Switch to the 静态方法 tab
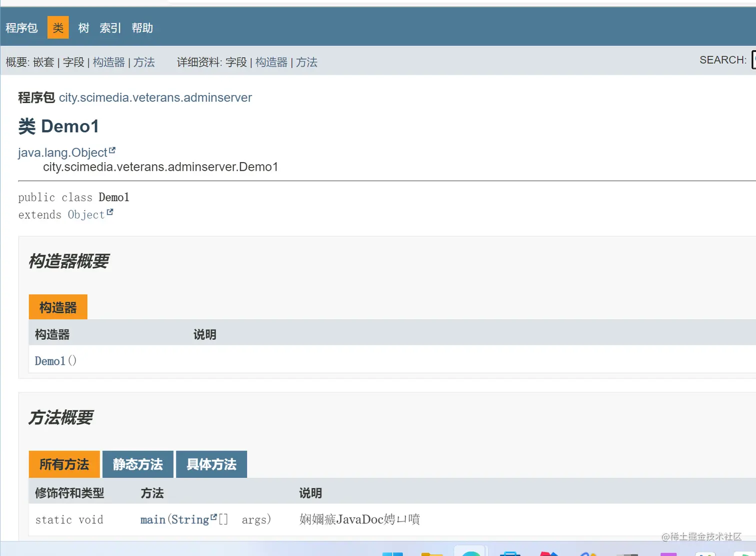Viewport: 756px width, 556px height. pos(138,464)
